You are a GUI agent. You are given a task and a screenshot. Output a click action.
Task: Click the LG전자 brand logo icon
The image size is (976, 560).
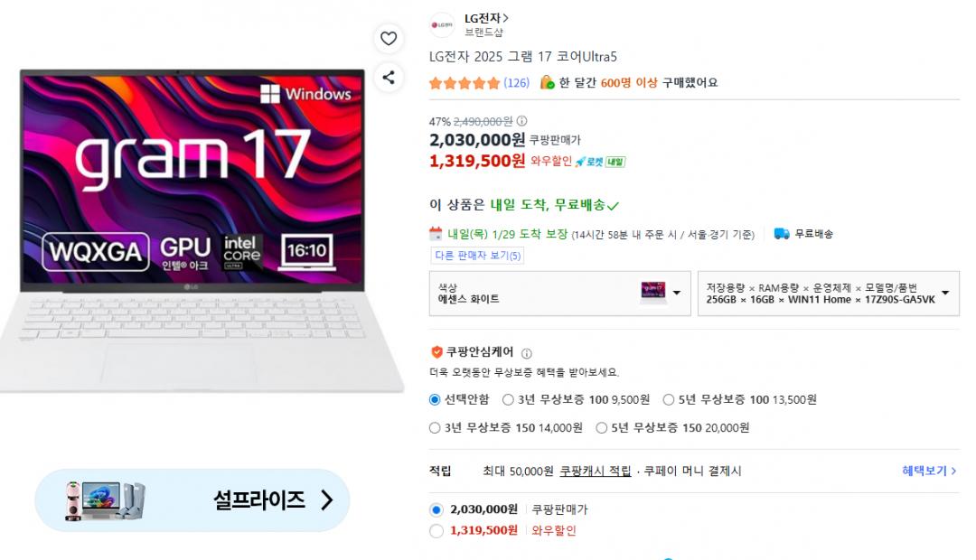click(x=442, y=25)
